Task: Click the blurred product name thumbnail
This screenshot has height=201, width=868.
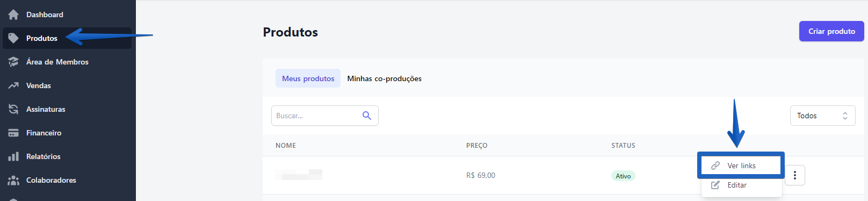Action: [x=299, y=175]
